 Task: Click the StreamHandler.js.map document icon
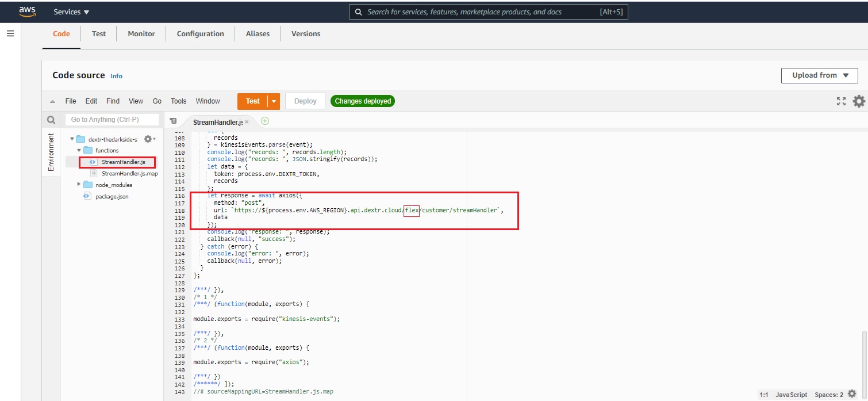[94, 174]
